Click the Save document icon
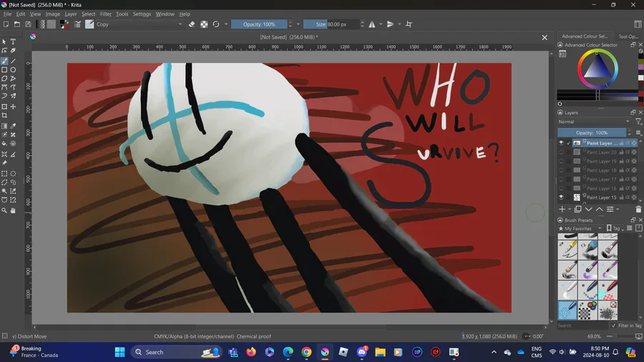644x362 pixels. [28, 24]
